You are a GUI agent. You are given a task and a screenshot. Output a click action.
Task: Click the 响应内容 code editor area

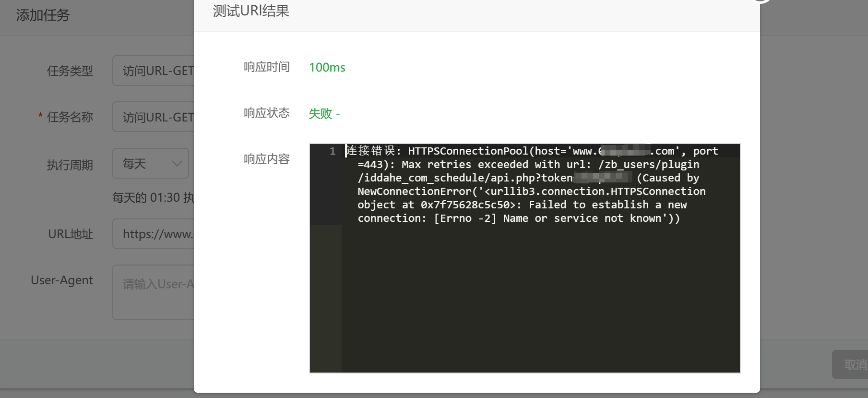[x=525, y=258]
